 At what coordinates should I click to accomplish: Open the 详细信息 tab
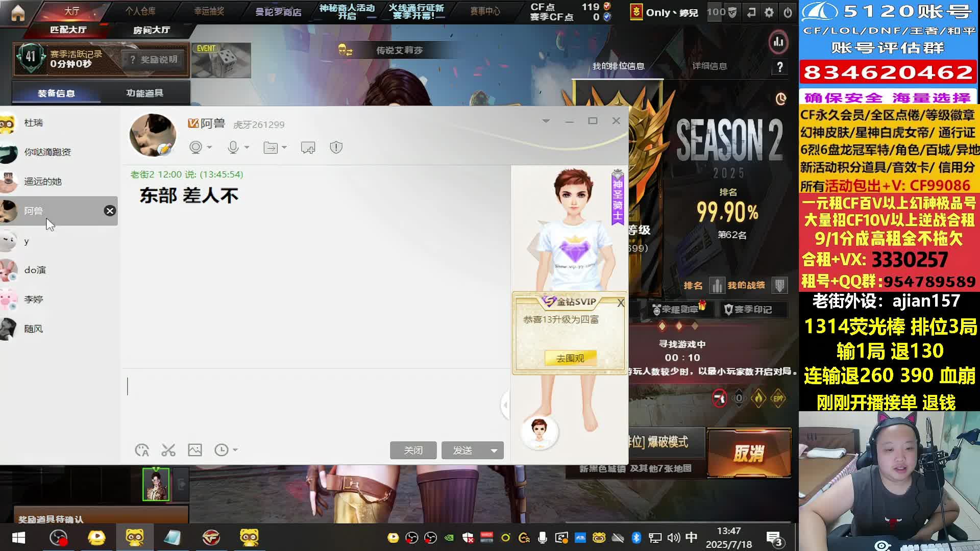pos(709,66)
